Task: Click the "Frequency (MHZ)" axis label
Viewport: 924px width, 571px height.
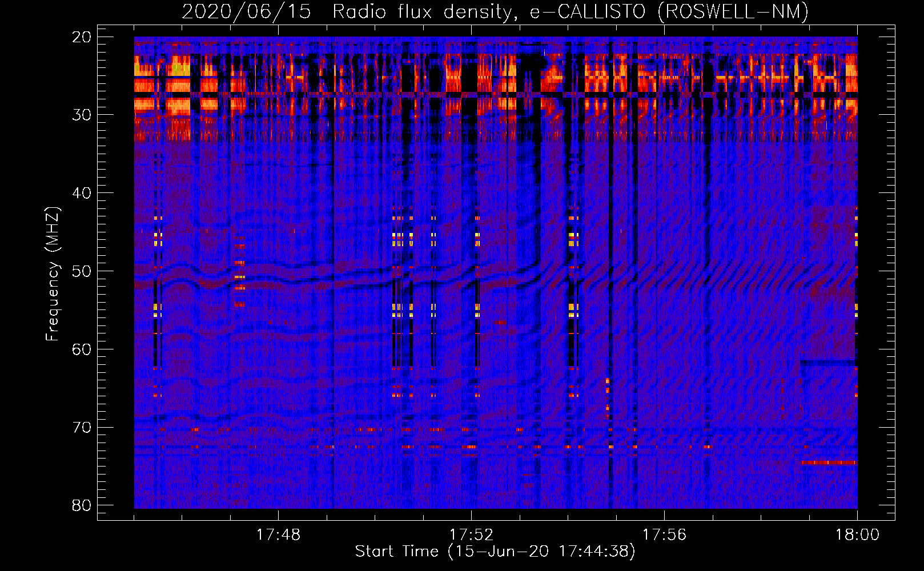Action: click(x=53, y=274)
